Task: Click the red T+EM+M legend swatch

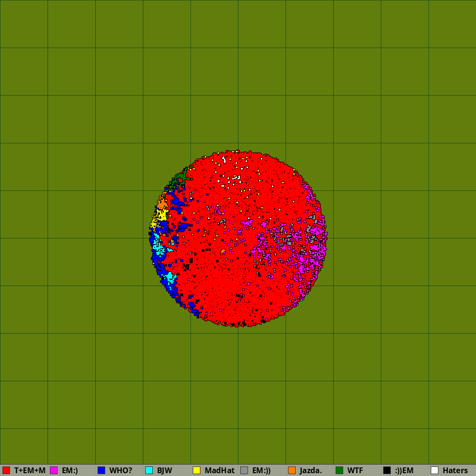Action: click(x=6, y=470)
